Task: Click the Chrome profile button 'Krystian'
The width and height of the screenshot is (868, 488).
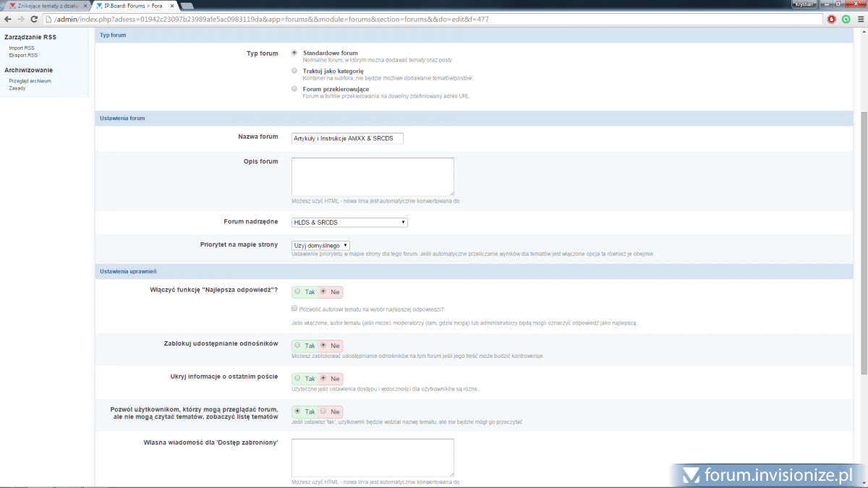Action: pyautogui.click(x=804, y=4)
